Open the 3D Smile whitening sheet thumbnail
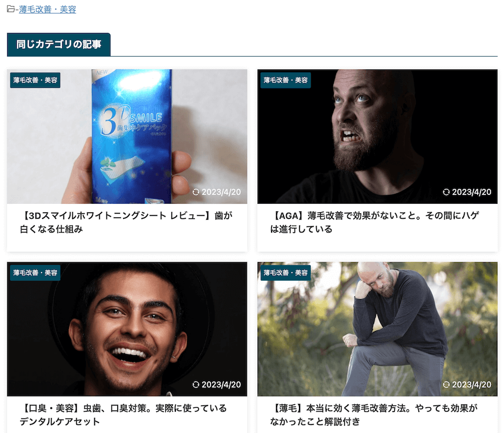This screenshot has width=504, height=433. click(x=127, y=136)
